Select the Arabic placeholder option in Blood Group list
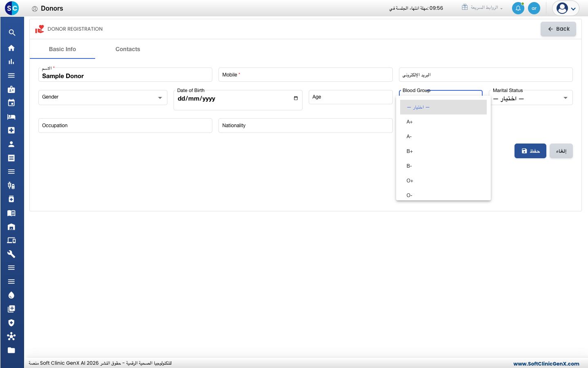The width and height of the screenshot is (588, 368). 443,107
